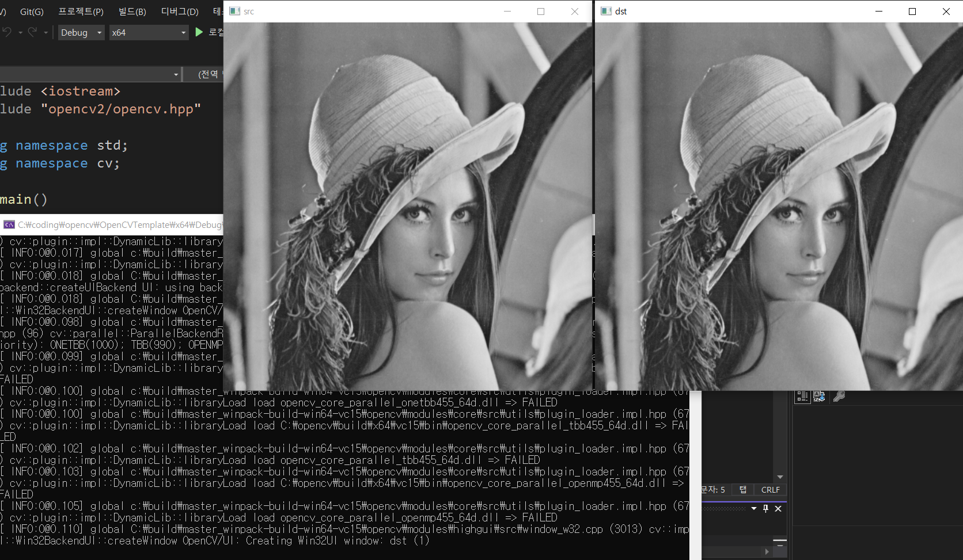Open the x64 platform dropdown
The height and width of the screenshot is (560, 963).
(x=149, y=33)
